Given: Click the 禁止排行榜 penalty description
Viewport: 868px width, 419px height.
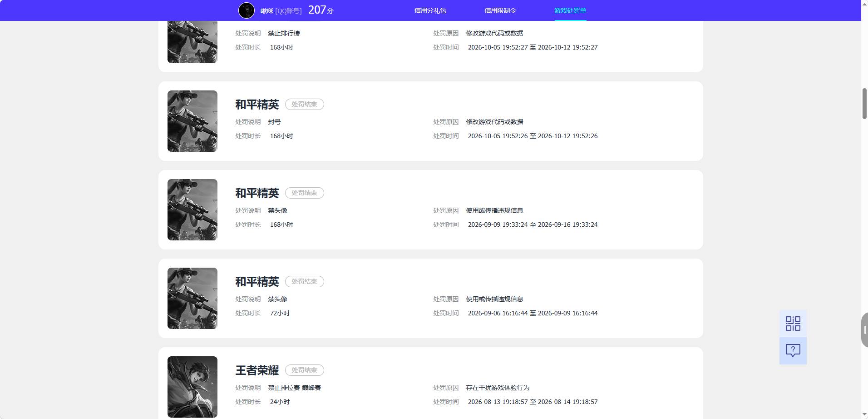Looking at the screenshot, I should coord(284,33).
